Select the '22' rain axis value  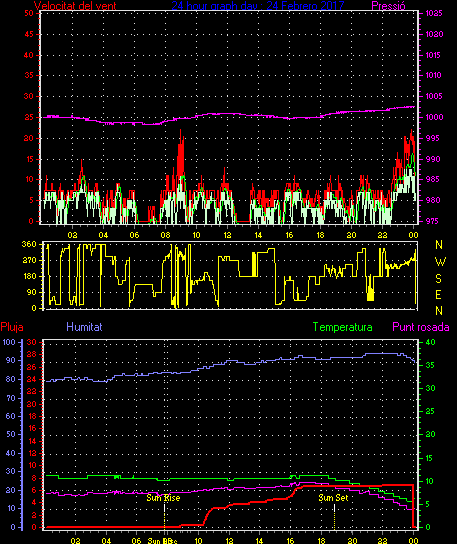[x=32, y=391]
